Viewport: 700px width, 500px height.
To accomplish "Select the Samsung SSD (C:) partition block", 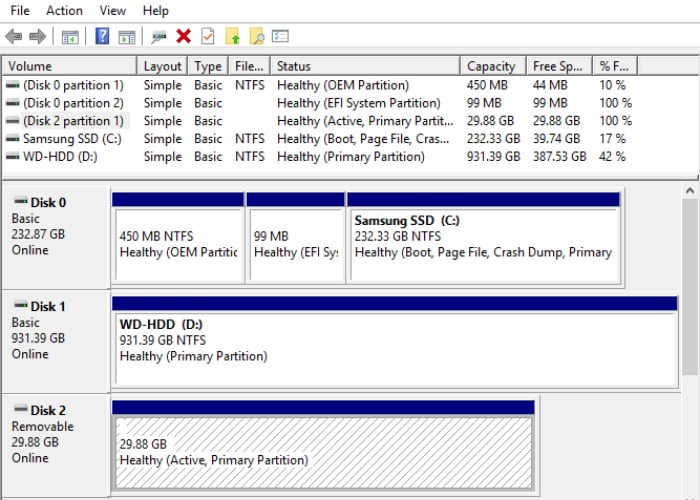I will [x=483, y=245].
